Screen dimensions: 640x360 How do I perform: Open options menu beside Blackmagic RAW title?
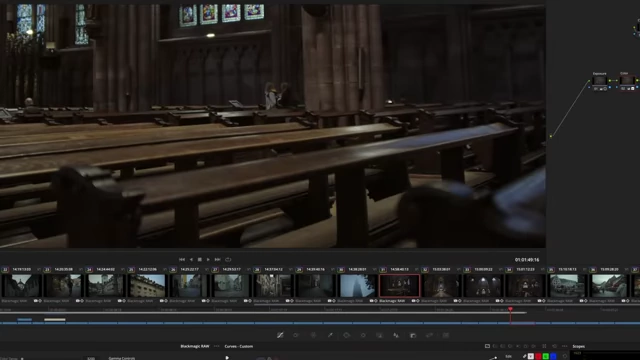(x=217, y=346)
